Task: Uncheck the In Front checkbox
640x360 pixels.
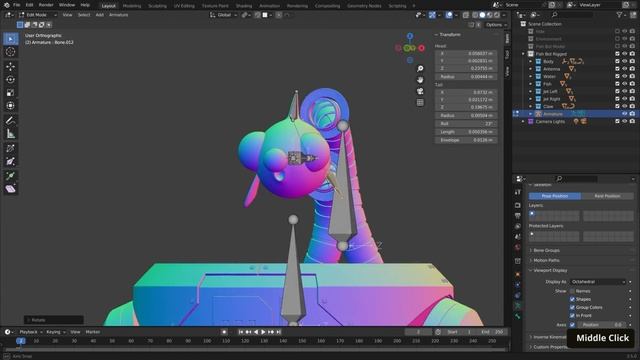Action: coord(572,316)
